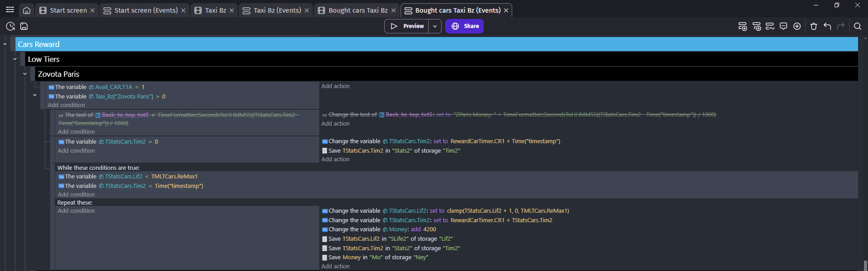Open the hamburger main menu

[x=10, y=9]
